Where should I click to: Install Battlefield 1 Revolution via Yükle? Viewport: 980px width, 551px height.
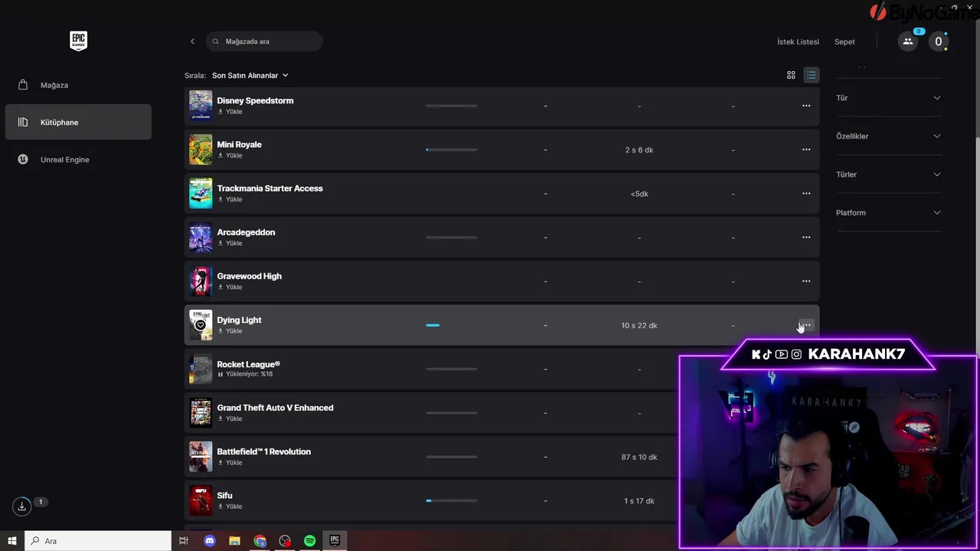[230, 462]
